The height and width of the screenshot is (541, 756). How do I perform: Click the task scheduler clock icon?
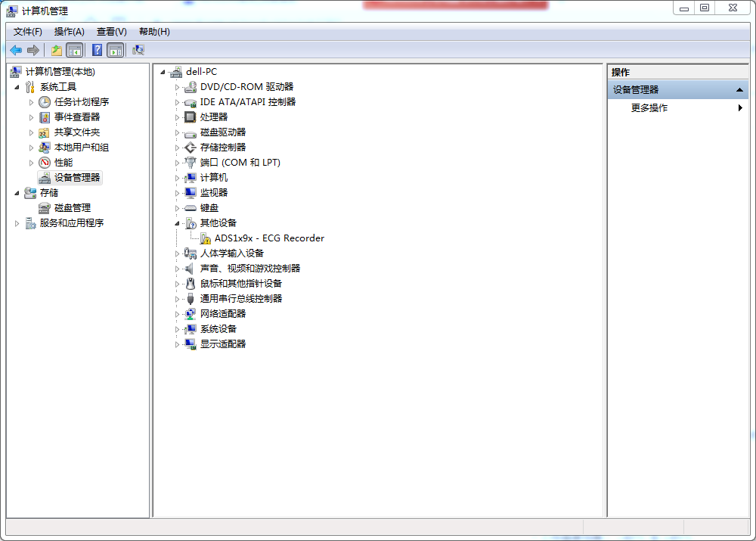(x=45, y=102)
